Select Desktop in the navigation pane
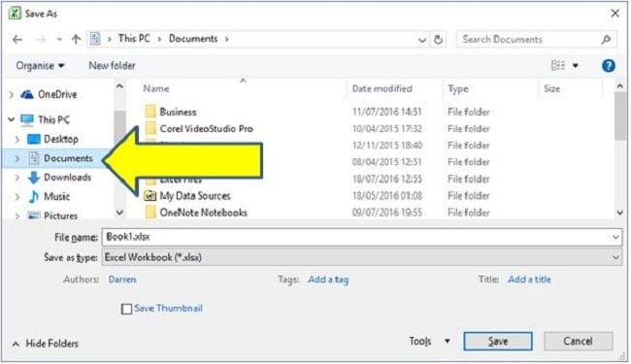This screenshot has width=631, height=364. click(61, 139)
